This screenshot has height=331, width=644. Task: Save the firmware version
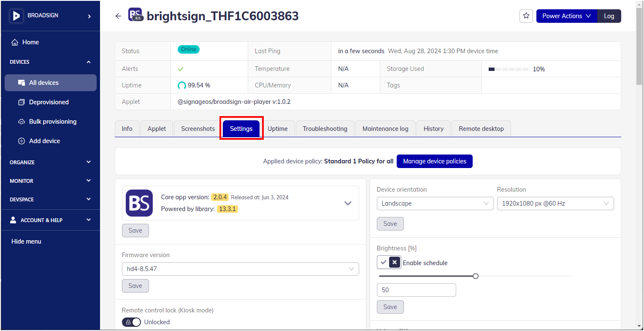click(x=135, y=286)
